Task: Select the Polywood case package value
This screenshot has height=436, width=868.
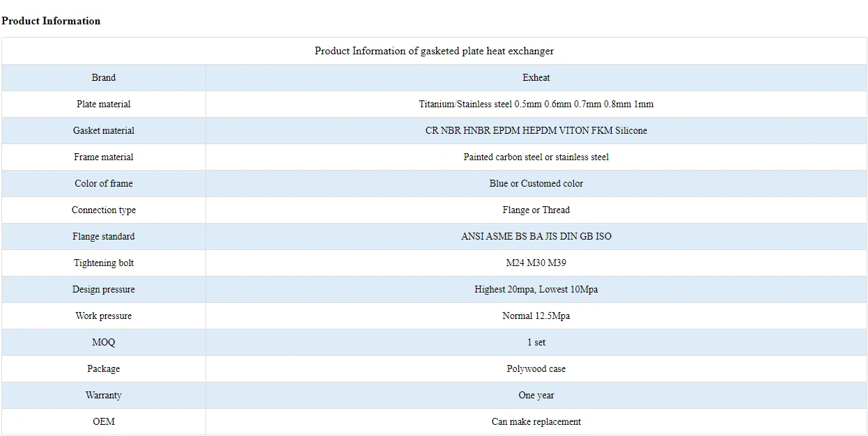Action: [536, 368]
